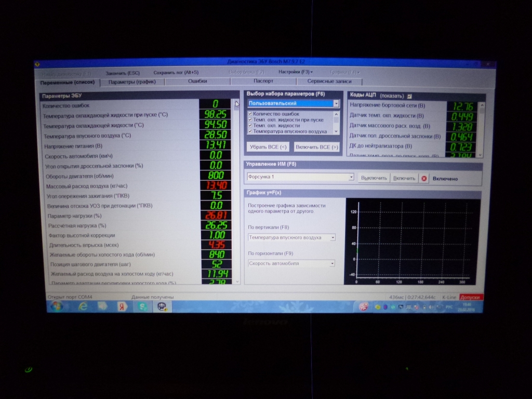This screenshot has width=532, height=399.
Task: Open the Форсунка 1 actuator dropdown
Action: (x=351, y=177)
